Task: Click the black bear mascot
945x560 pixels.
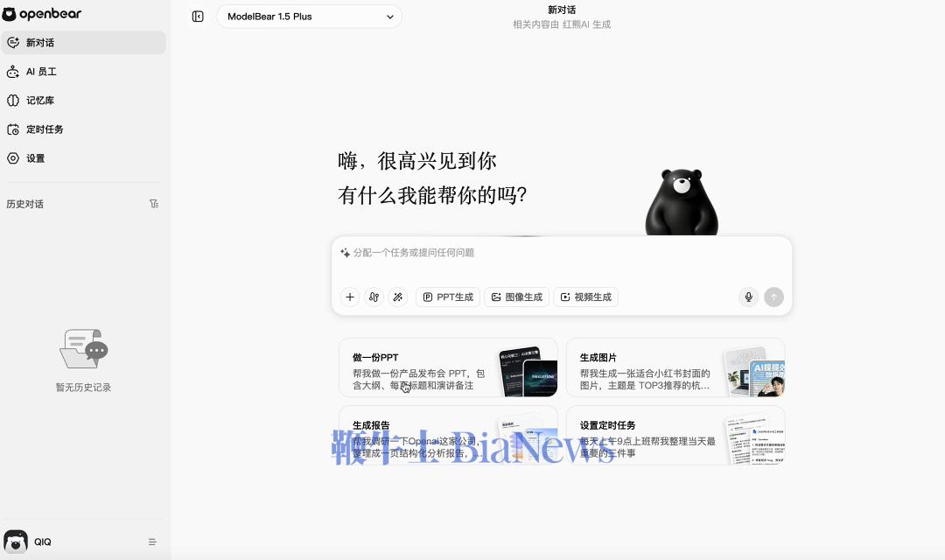Action: tap(682, 202)
